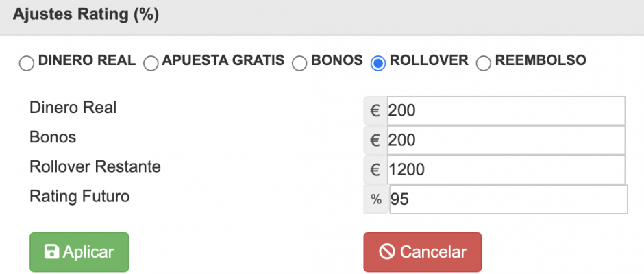Click into the Bonos amount field

point(506,140)
